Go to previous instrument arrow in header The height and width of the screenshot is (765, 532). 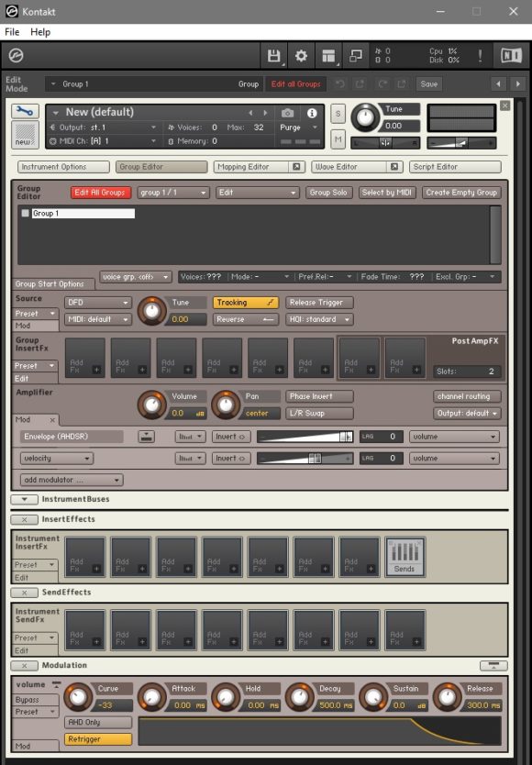251,113
